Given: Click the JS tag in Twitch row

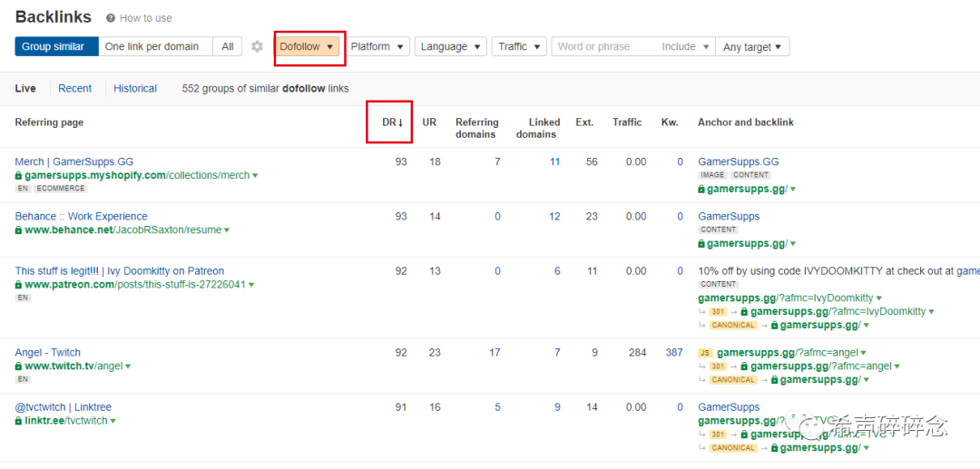Looking at the screenshot, I should (705, 353).
